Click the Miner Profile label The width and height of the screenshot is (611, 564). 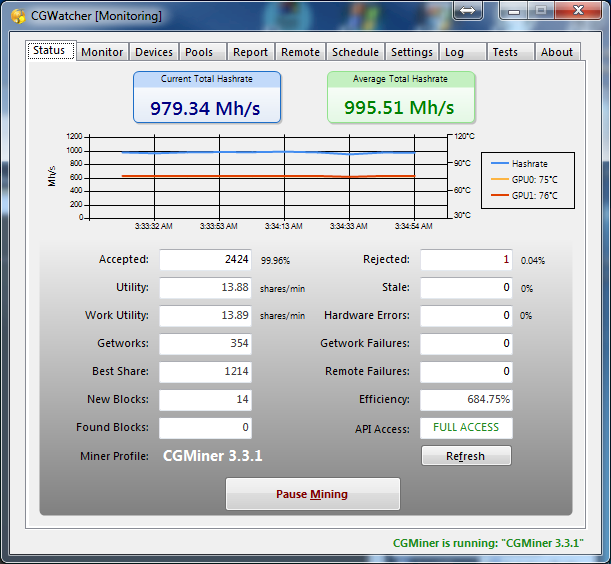(114, 456)
